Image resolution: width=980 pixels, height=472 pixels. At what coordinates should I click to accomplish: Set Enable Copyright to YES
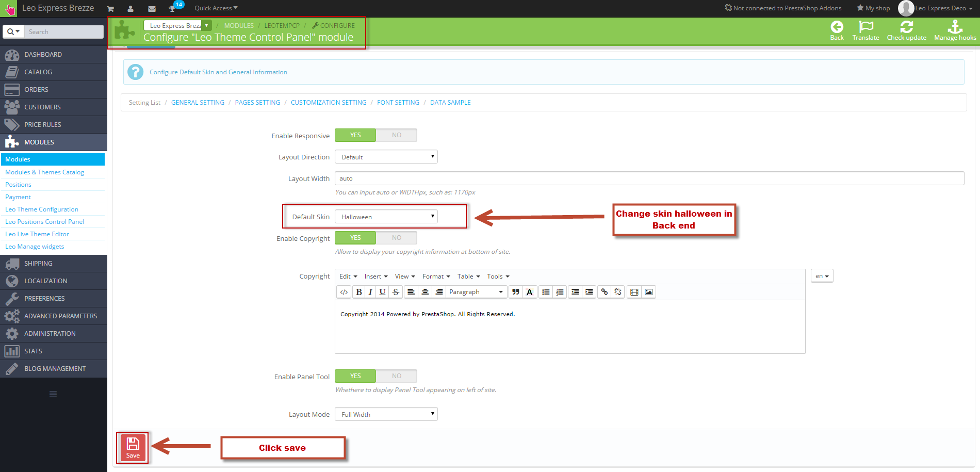pos(355,238)
